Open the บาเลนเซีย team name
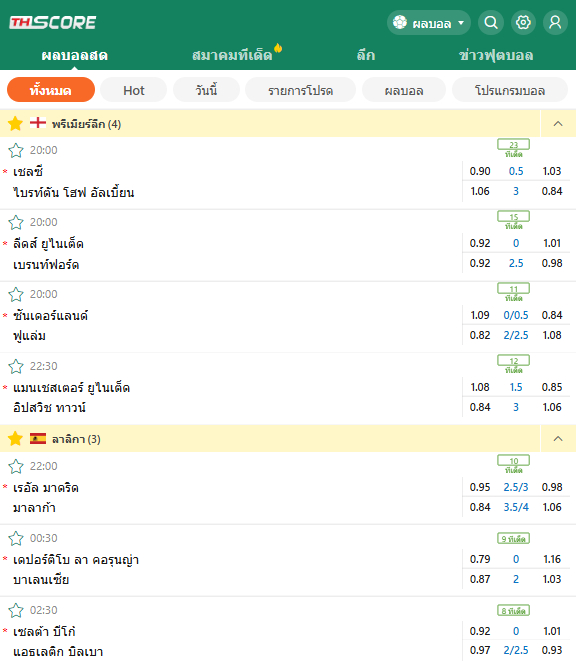The height and width of the screenshot is (664, 576). (x=41, y=579)
